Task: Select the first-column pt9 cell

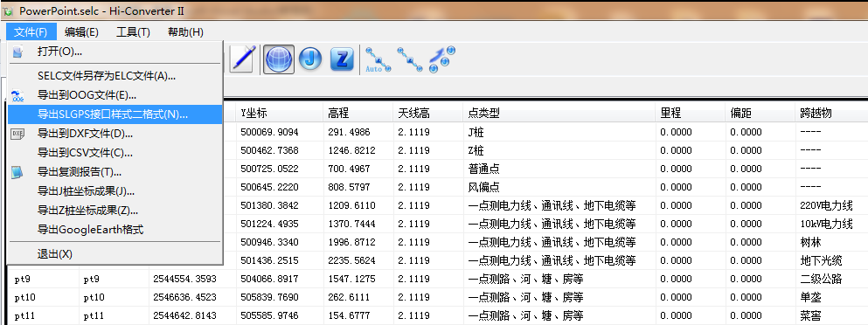Action: click(x=43, y=279)
